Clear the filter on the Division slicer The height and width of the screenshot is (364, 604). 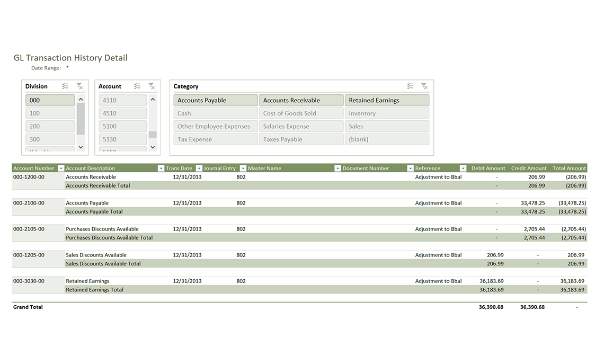click(79, 86)
